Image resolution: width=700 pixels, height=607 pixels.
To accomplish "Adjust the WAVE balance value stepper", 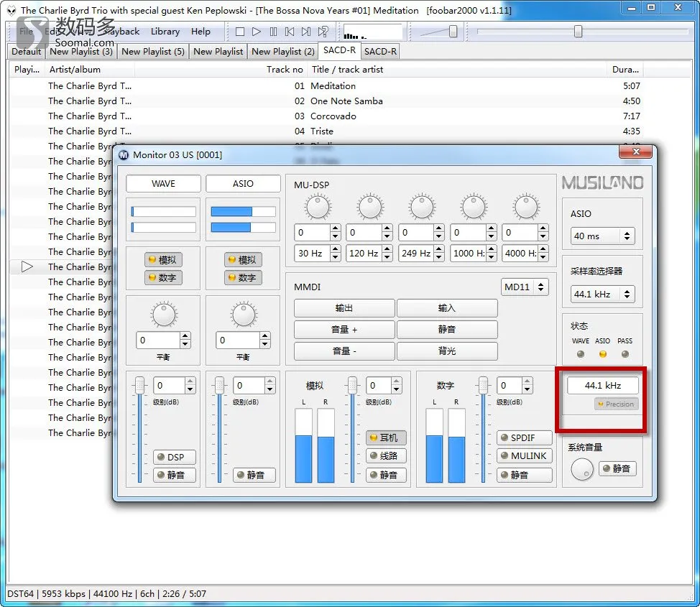I will [185, 340].
